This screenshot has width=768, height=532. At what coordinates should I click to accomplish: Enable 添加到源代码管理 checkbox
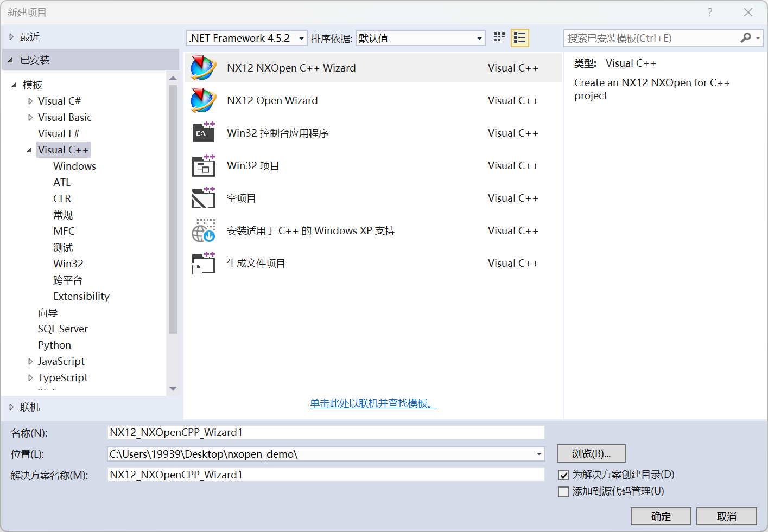tap(563, 492)
